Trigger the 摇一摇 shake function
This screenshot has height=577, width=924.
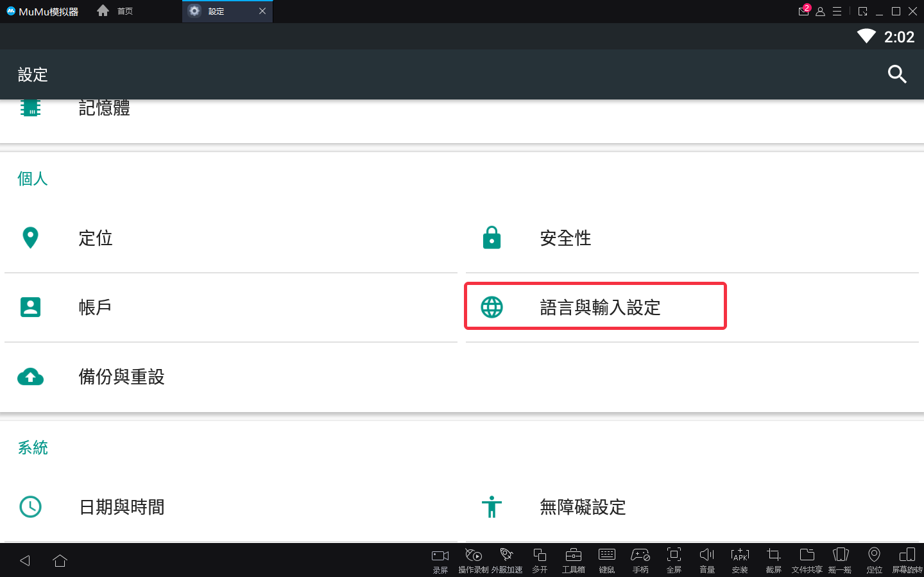(840, 559)
